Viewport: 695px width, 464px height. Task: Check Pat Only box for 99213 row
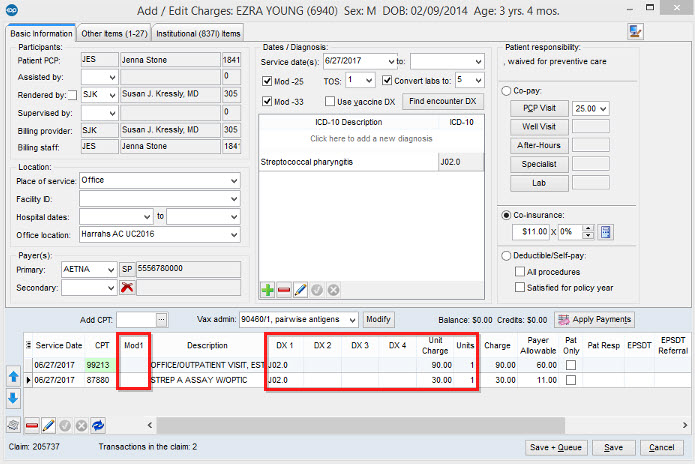571,365
